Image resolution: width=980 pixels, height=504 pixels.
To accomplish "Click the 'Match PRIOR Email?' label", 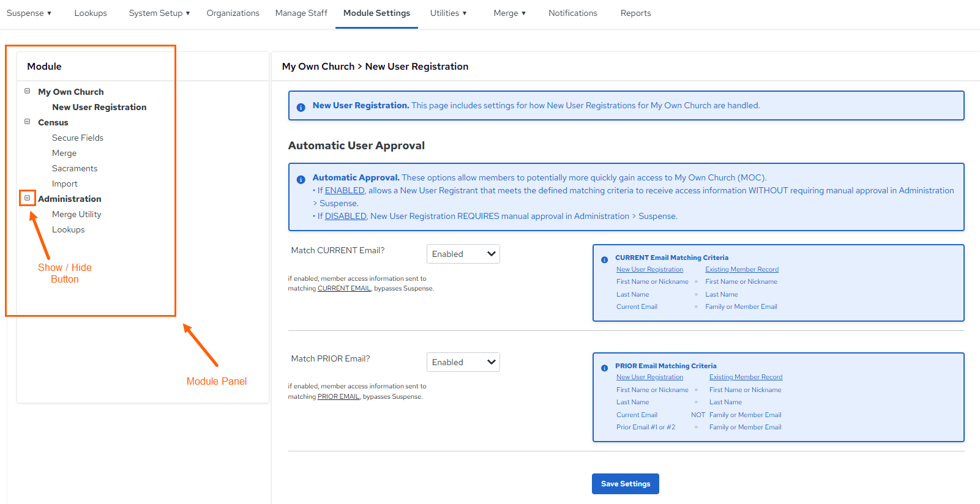I will (331, 358).
